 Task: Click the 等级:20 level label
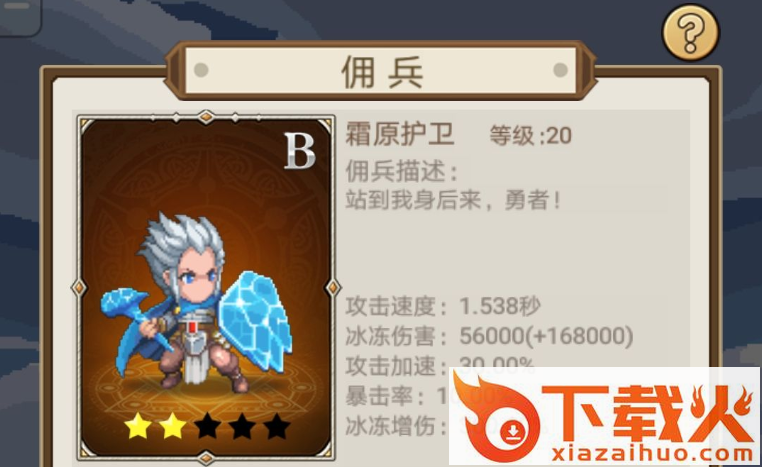530,136
